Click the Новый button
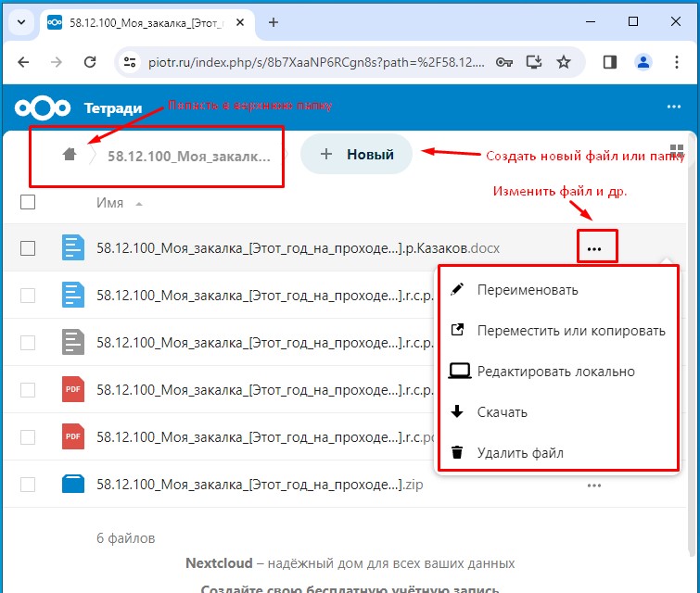Image resolution: width=700 pixels, height=593 pixels. [357, 155]
